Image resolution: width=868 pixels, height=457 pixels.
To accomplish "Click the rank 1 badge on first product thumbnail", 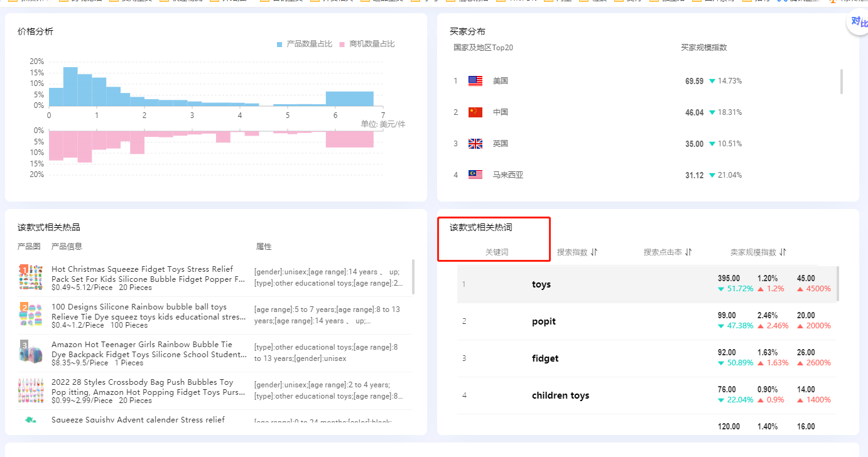I will pyautogui.click(x=23, y=269).
